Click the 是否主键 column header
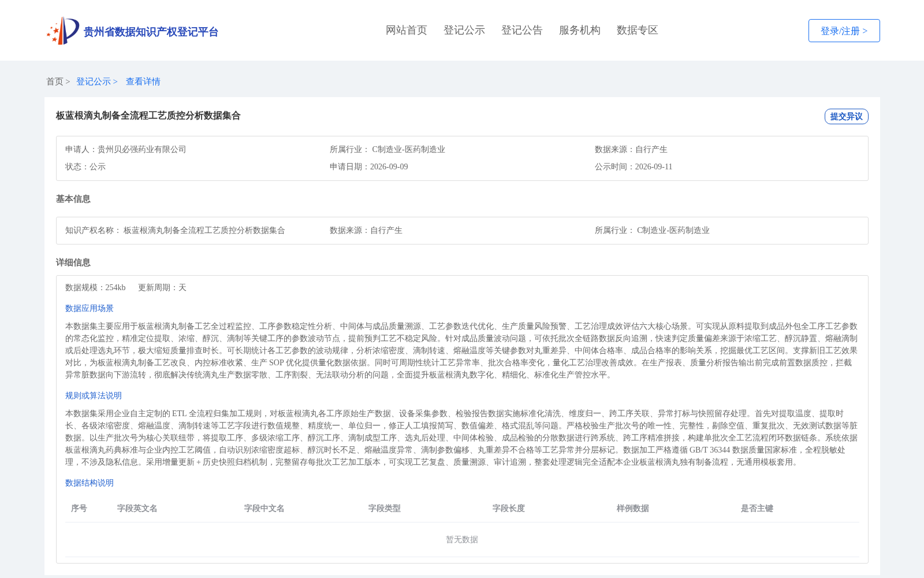This screenshot has height=578, width=924. click(757, 508)
